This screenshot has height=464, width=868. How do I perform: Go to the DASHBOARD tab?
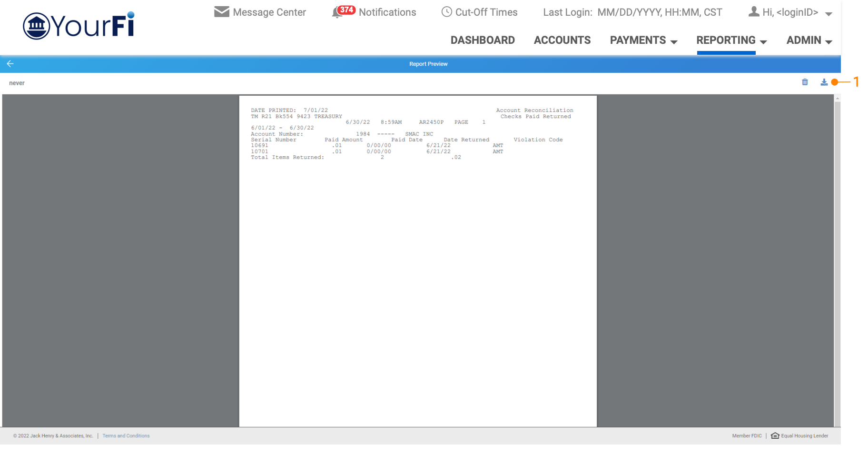tap(483, 40)
